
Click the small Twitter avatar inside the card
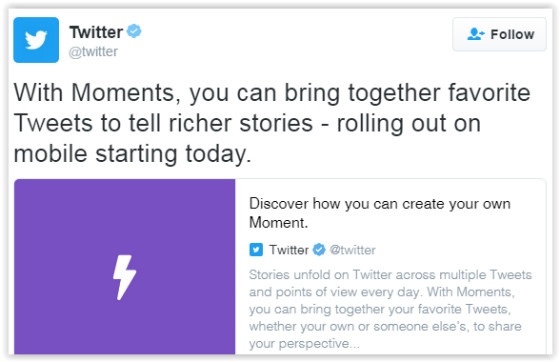[x=256, y=250]
